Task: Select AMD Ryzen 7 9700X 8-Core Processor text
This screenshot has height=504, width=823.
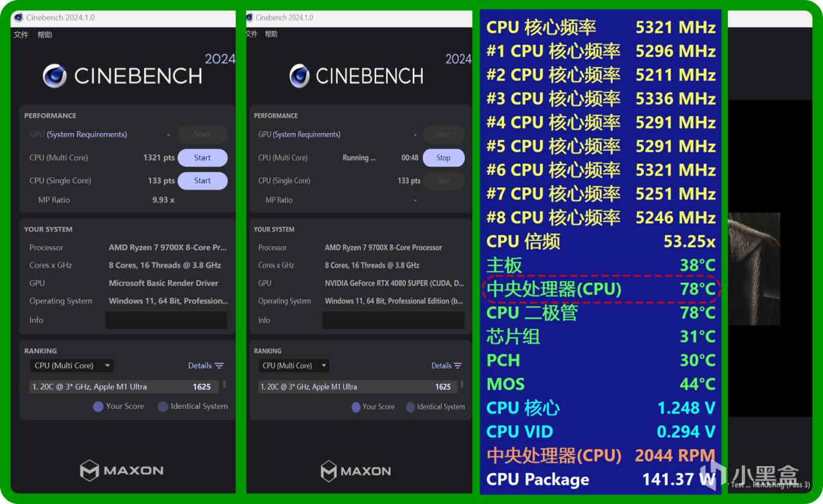Action: pos(383,248)
